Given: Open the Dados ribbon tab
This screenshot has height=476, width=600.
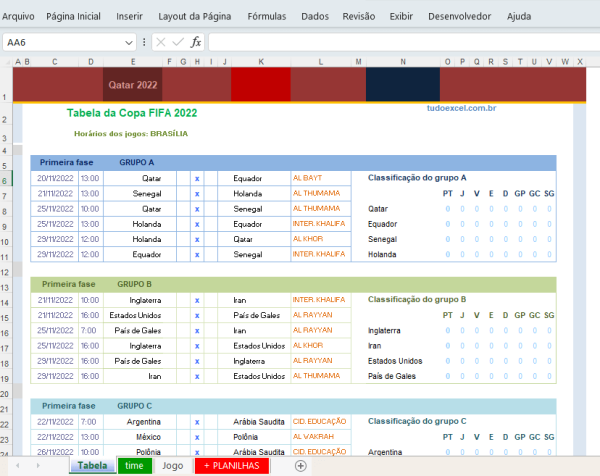Looking at the screenshot, I should [x=315, y=16].
